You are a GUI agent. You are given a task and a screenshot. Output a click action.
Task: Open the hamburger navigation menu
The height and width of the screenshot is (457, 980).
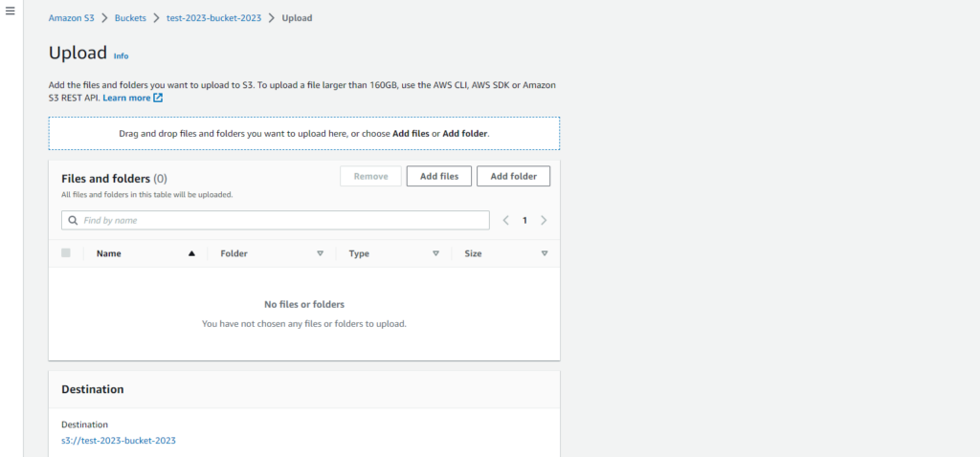tap(10, 11)
